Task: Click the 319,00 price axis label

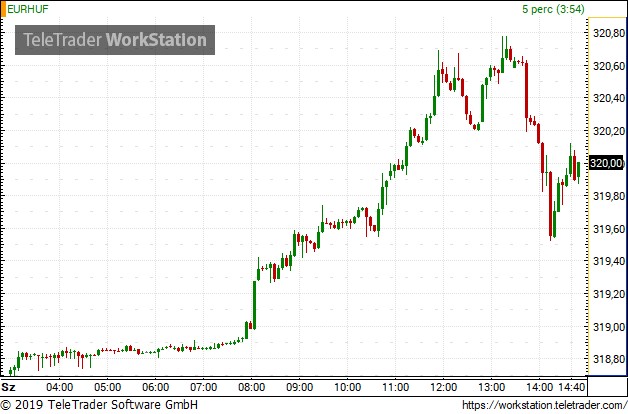Action: point(608,327)
